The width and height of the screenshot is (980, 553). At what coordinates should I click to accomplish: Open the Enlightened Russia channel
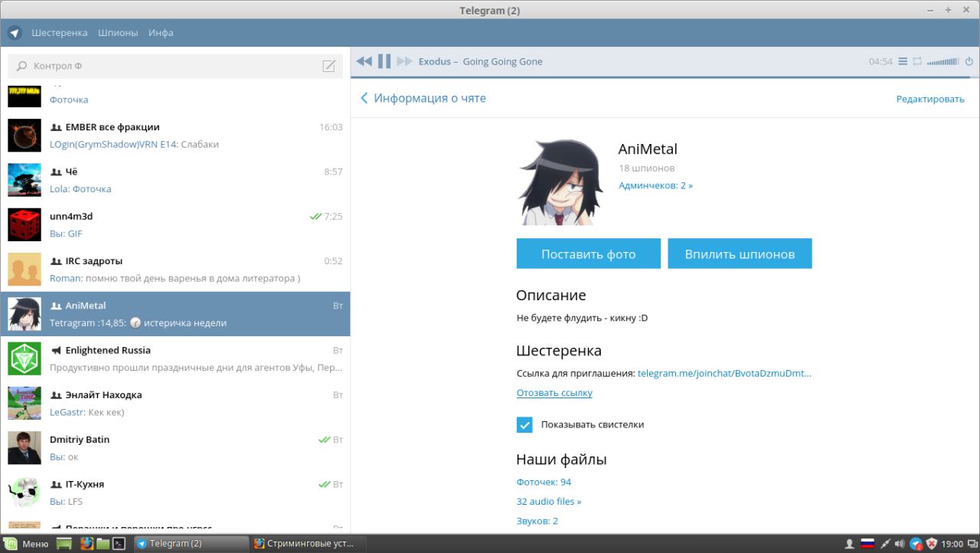click(x=175, y=358)
